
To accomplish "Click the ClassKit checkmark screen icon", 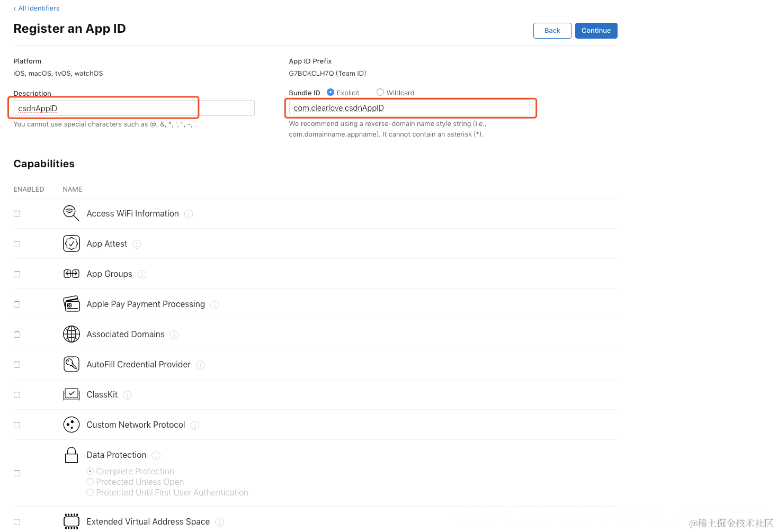I will click(x=71, y=394).
